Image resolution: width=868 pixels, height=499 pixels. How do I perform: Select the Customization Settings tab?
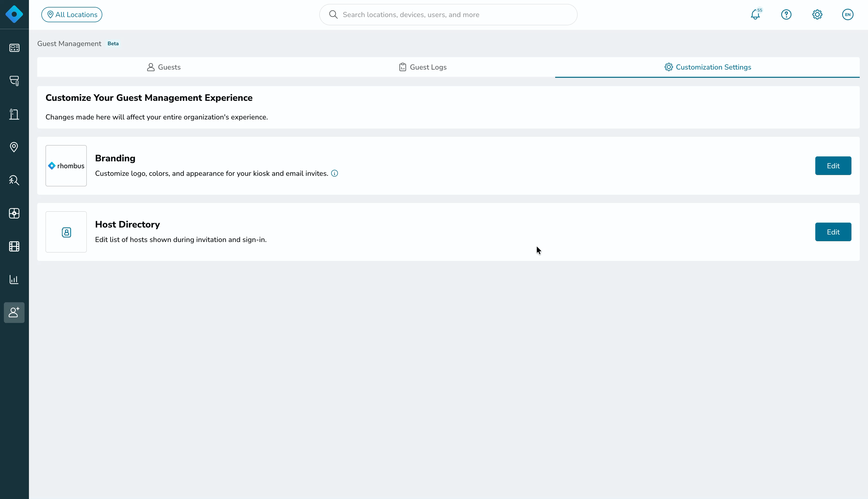pos(707,67)
